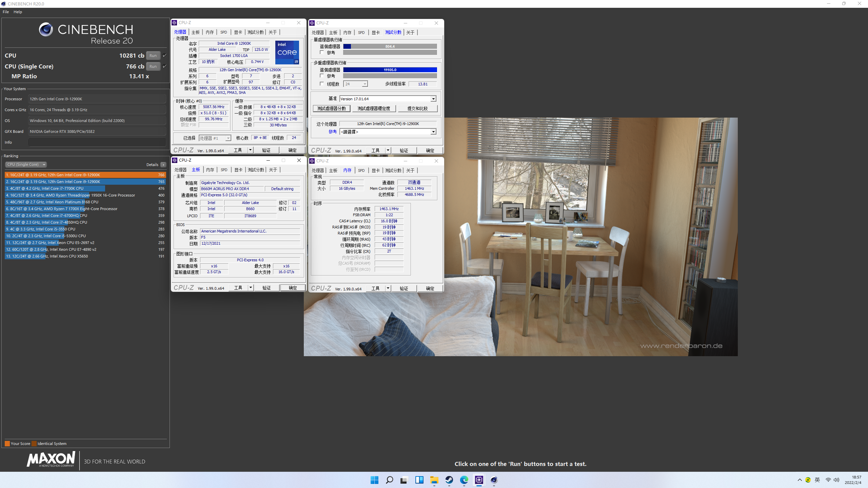The width and height of the screenshot is (868, 488).
Task: Click the ranking Details arrow icon
Action: (163, 165)
